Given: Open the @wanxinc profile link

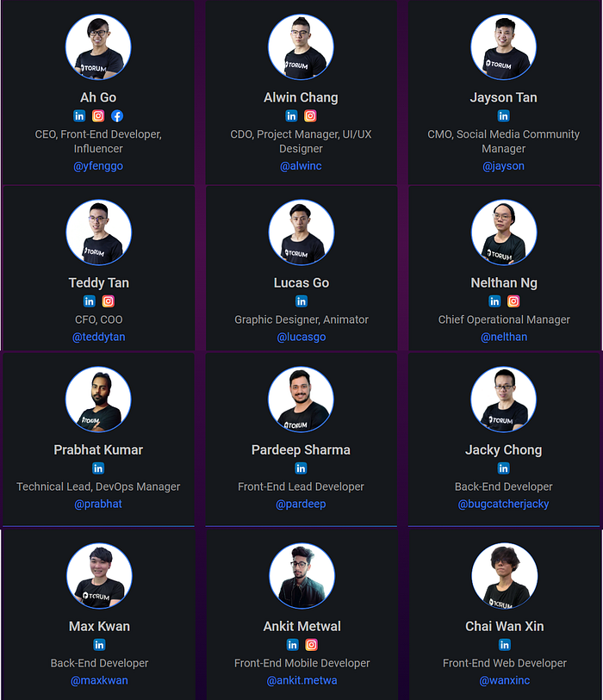Looking at the screenshot, I should (x=505, y=680).
